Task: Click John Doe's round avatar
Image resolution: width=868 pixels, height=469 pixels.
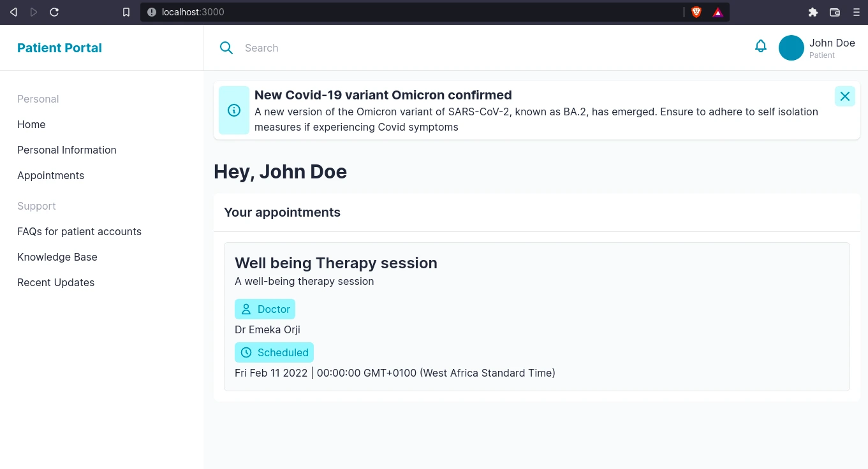Action: click(x=791, y=48)
